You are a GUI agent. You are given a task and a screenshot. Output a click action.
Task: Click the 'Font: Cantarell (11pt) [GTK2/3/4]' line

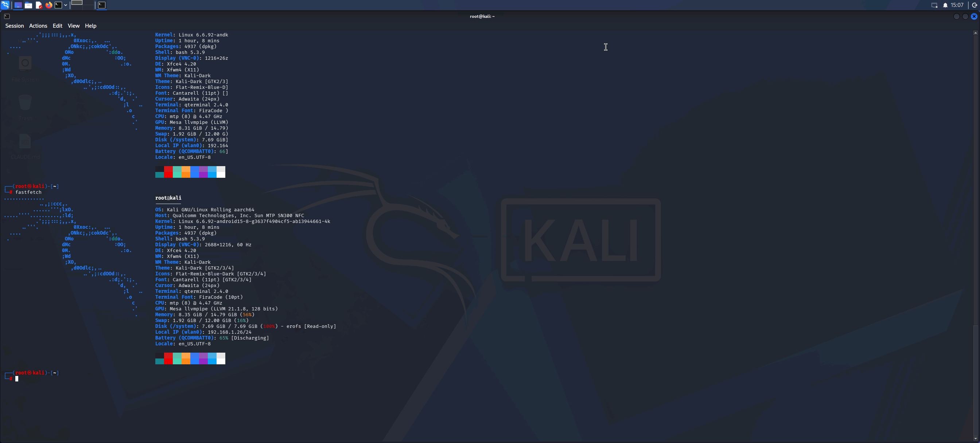203,280
